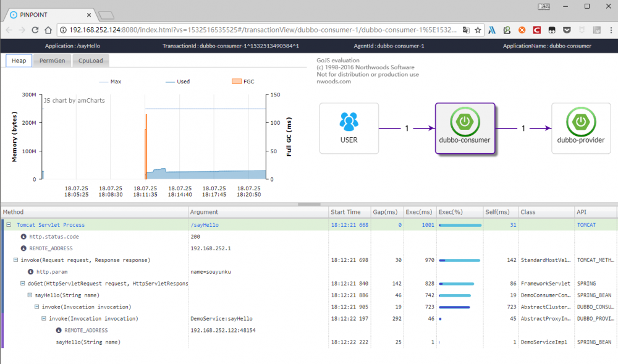Bookmark this page with the star

click(478, 30)
